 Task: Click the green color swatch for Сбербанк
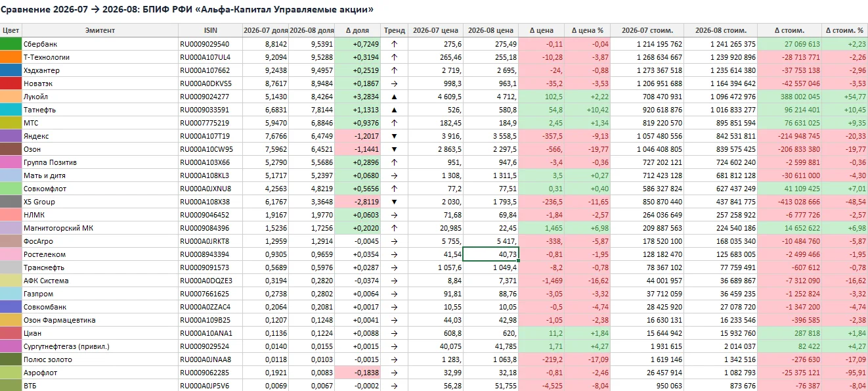pyautogui.click(x=11, y=44)
